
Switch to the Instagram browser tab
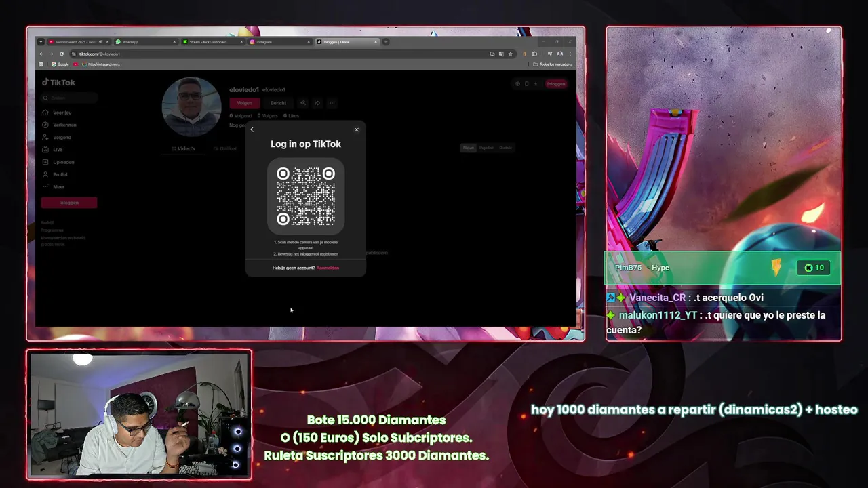279,42
